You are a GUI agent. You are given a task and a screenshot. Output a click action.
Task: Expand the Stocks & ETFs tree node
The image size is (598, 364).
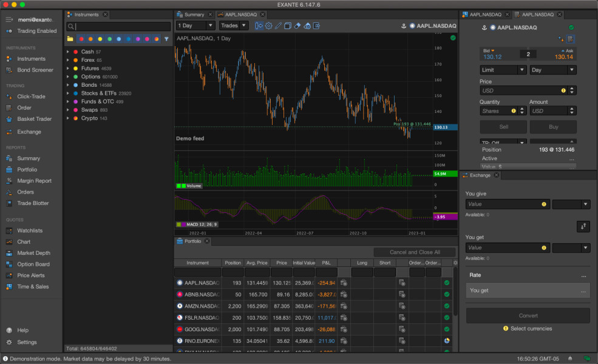pyautogui.click(x=69, y=94)
